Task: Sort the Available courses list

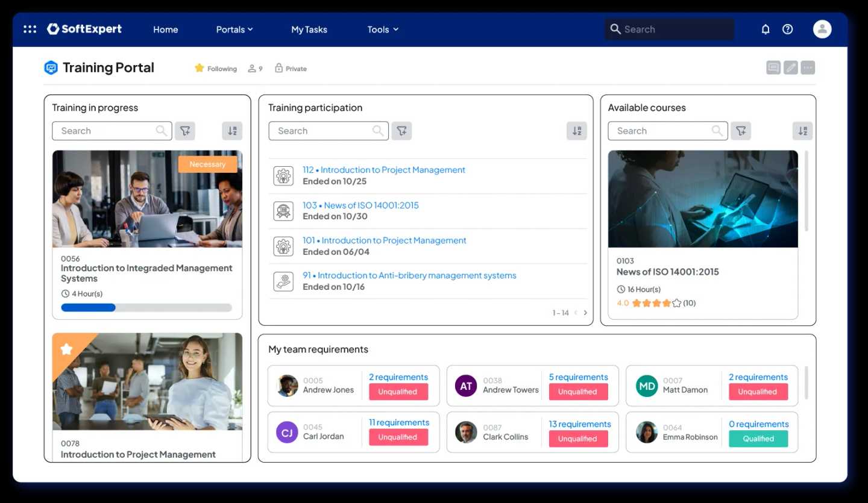Action: (x=802, y=131)
